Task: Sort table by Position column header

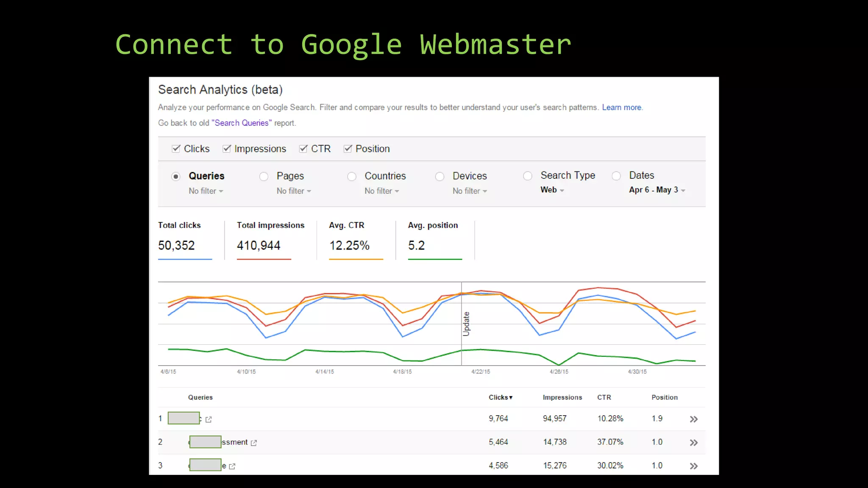Action: 665,397
